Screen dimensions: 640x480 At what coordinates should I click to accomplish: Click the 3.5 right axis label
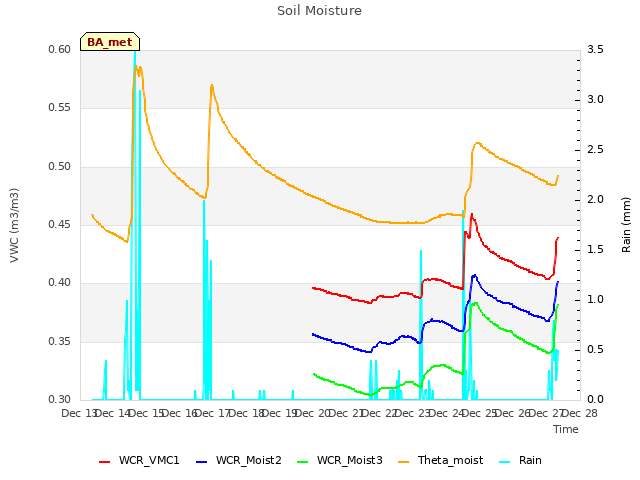pyautogui.click(x=595, y=50)
